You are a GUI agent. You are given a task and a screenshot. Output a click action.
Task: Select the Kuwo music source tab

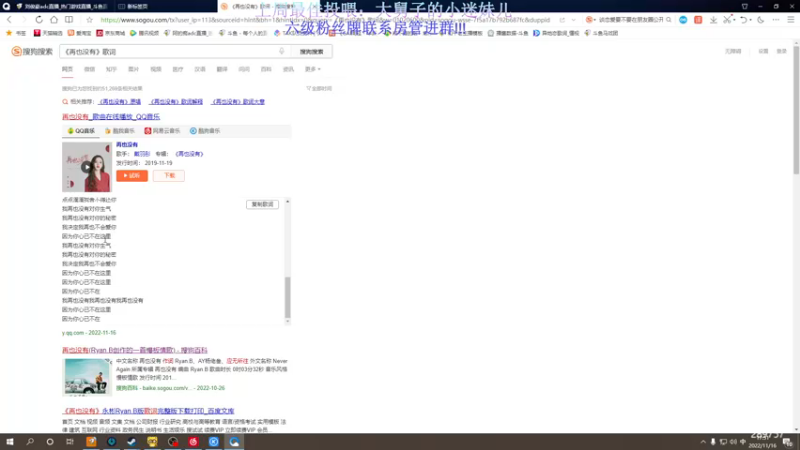119,131
